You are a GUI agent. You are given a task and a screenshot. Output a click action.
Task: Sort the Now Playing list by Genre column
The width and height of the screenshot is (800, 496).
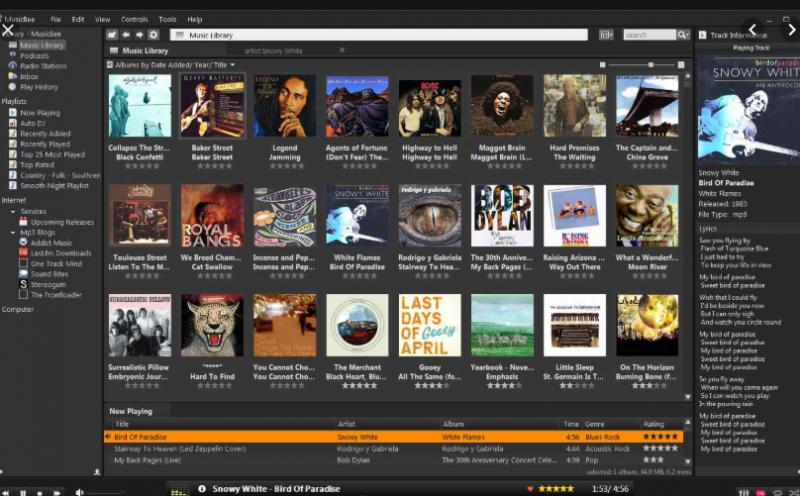click(x=594, y=424)
